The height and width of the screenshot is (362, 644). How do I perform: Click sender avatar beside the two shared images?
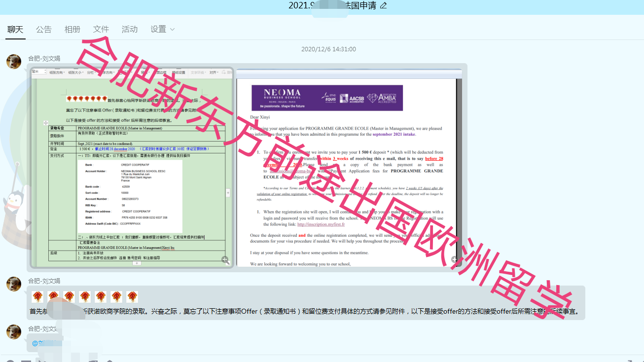tap(14, 62)
